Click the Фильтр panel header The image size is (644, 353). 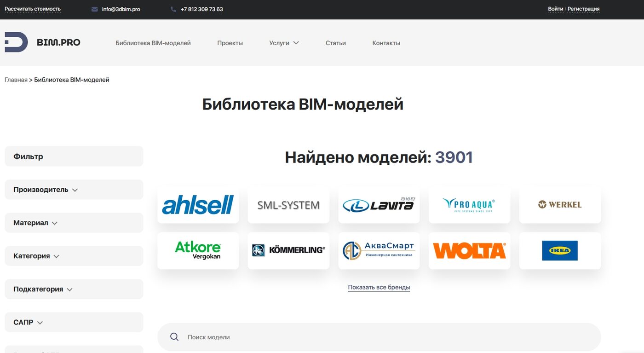click(74, 156)
